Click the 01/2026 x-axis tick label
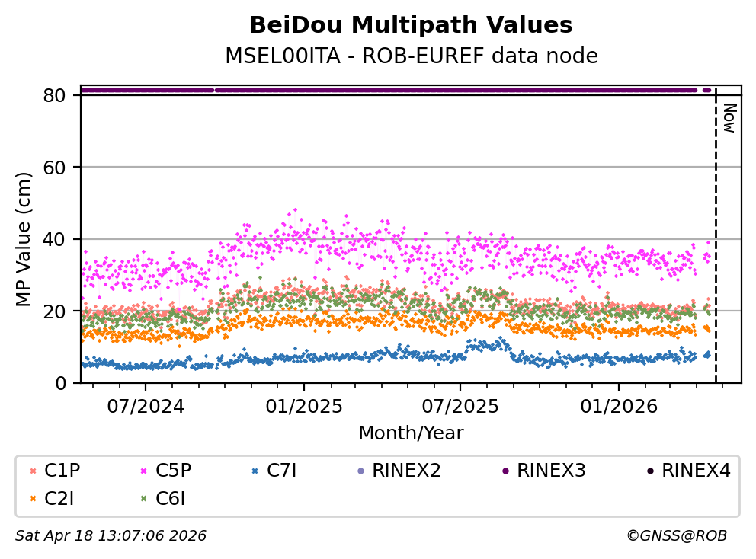The width and height of the screenshot is (756, 559). click(x=617, y=406)
